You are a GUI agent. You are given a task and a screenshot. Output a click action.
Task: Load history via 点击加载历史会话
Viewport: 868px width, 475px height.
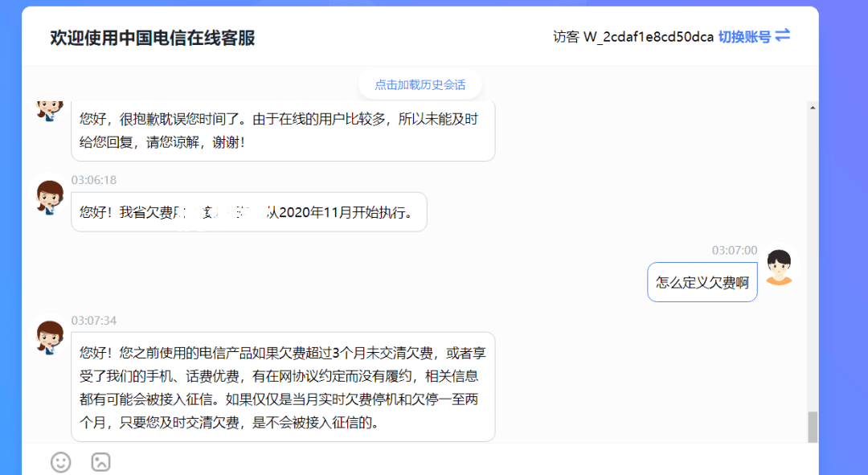pos(420,84)
